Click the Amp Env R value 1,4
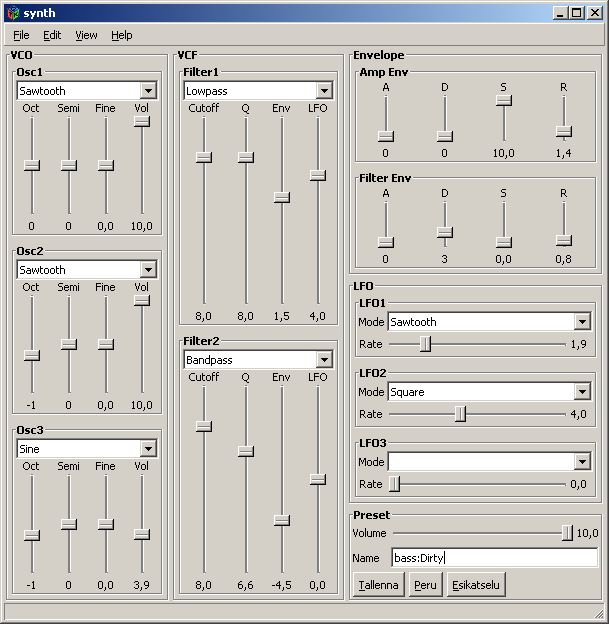609x624 pixels. coord(563,153)
